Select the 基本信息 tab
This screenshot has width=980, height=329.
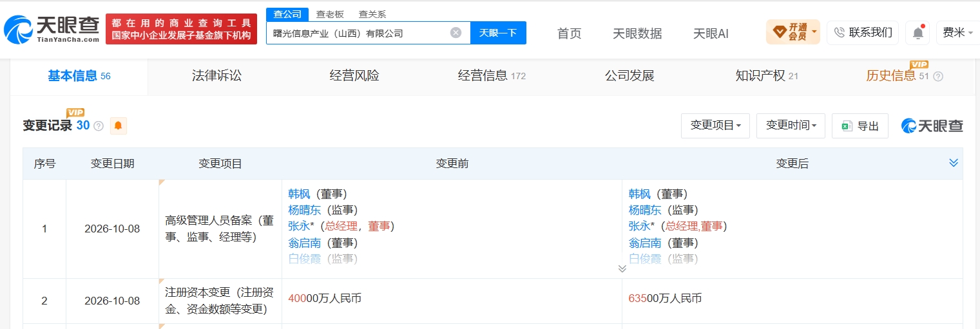(79, 76)
